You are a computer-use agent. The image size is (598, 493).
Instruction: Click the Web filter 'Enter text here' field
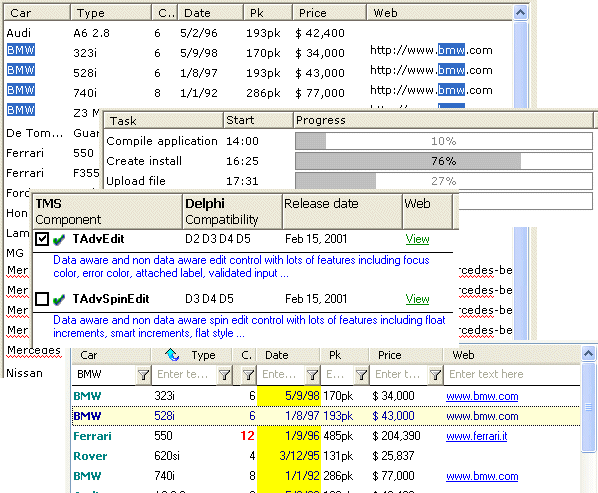click(512, 375)
